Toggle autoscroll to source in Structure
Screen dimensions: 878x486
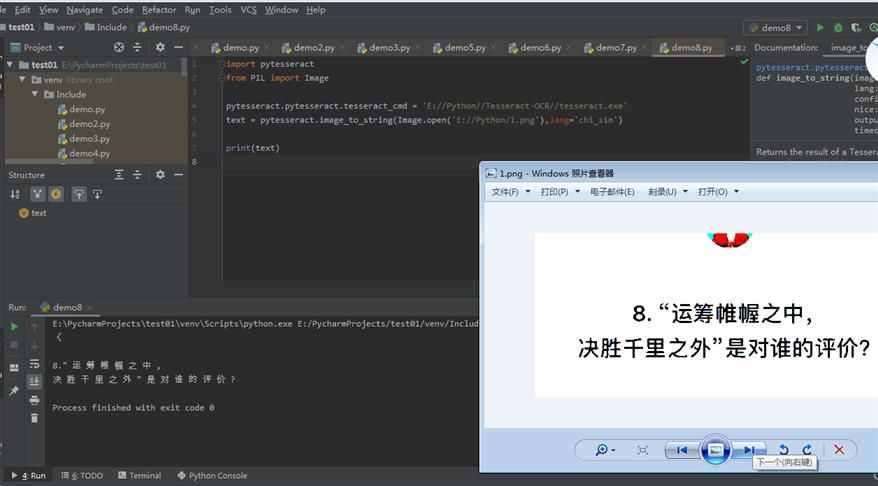point(79,194)
